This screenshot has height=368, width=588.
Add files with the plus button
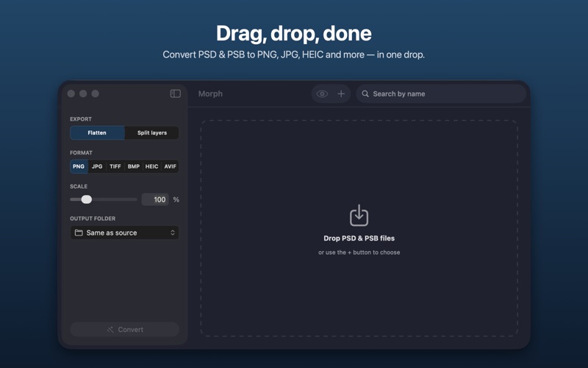tap(341, 94)
